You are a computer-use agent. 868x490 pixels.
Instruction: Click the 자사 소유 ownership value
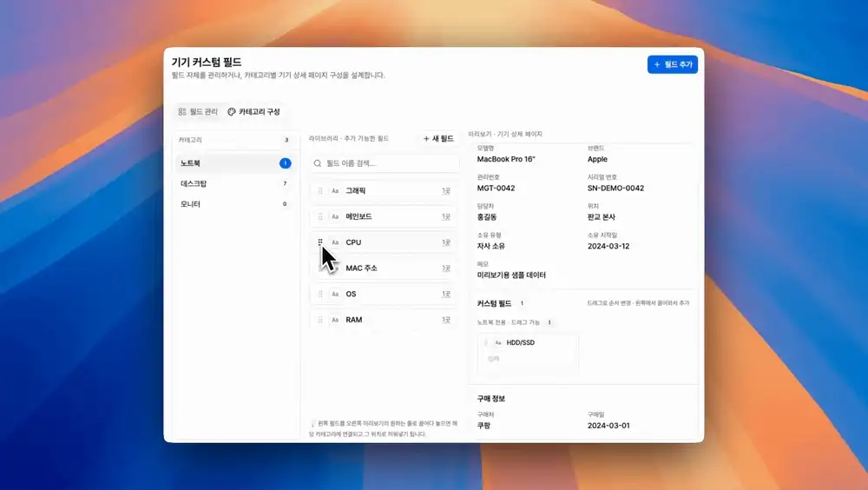tap(491, 246)
